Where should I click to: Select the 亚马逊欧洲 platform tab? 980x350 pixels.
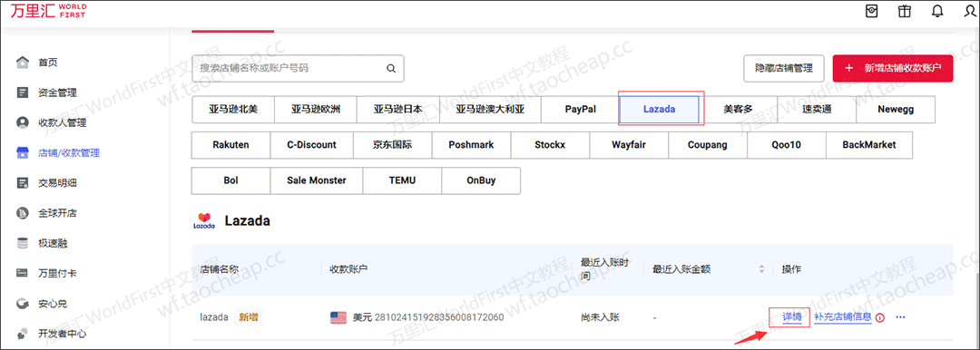(x=316, y=110)
